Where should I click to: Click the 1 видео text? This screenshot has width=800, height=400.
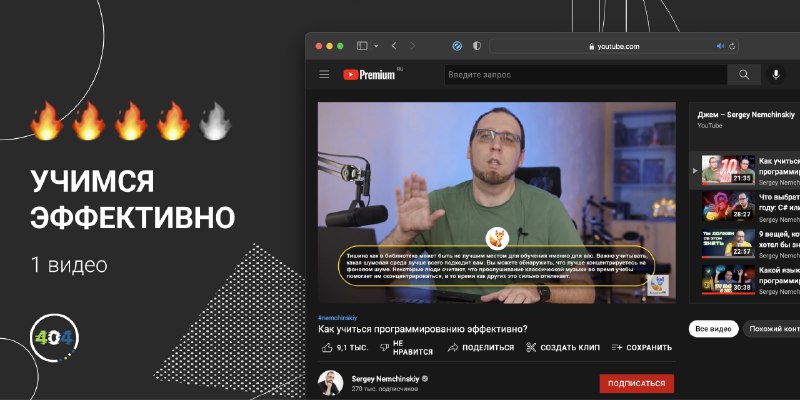click(x=69, y=265)
